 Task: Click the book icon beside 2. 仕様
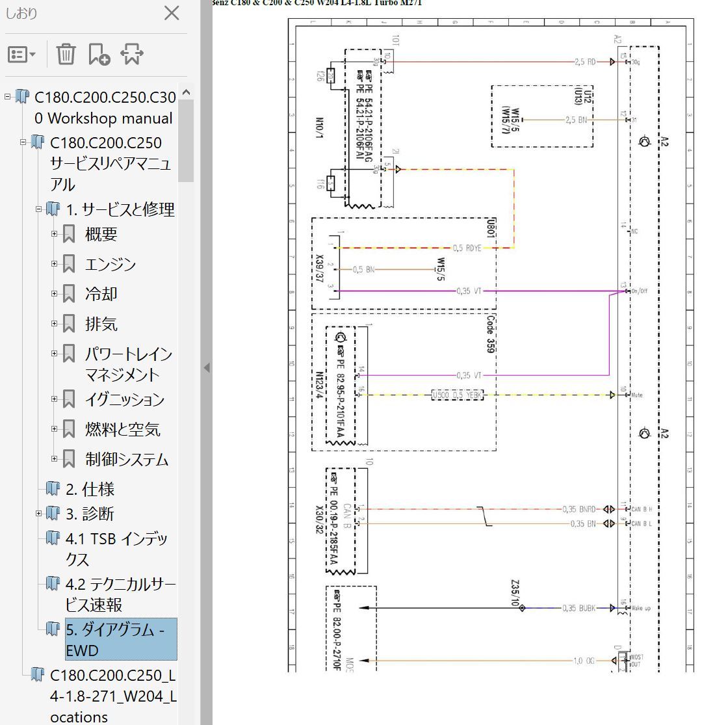53,488
